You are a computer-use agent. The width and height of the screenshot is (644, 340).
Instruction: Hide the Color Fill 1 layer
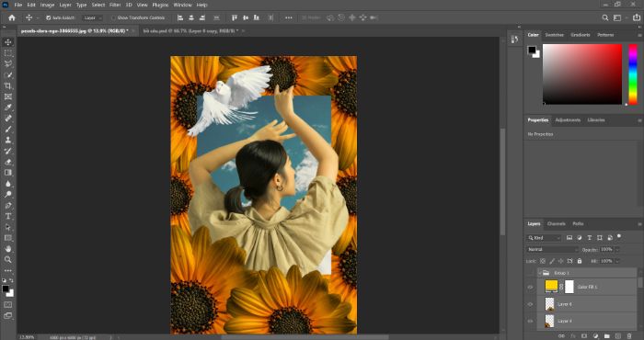(530, 287)
